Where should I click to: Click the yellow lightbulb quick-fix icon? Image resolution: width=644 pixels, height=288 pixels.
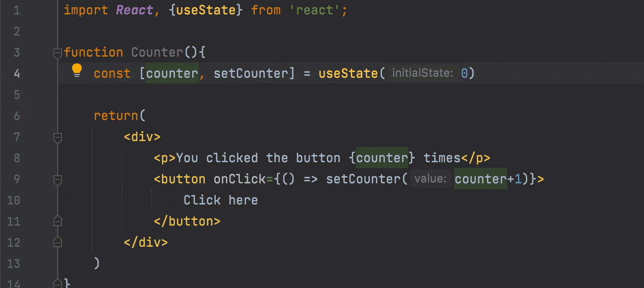[x=77, y=71]
